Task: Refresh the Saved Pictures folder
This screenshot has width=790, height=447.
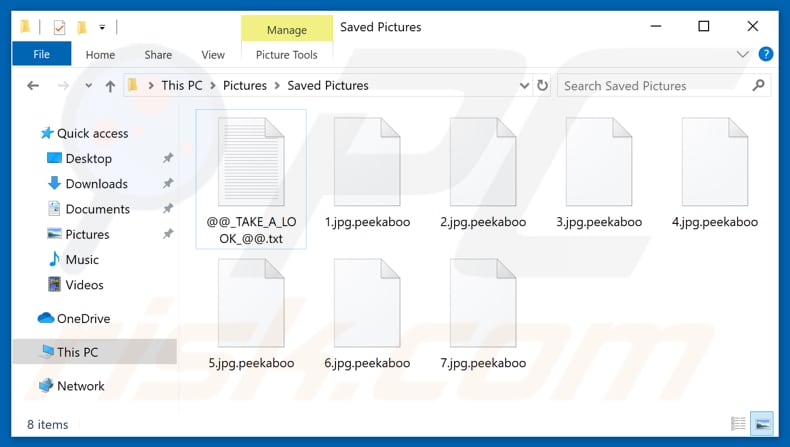Action: tap(542, 86)
